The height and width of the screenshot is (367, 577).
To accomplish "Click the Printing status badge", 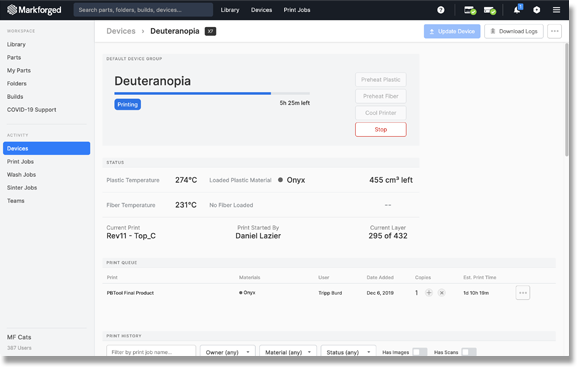I will (x=127, y=105).
